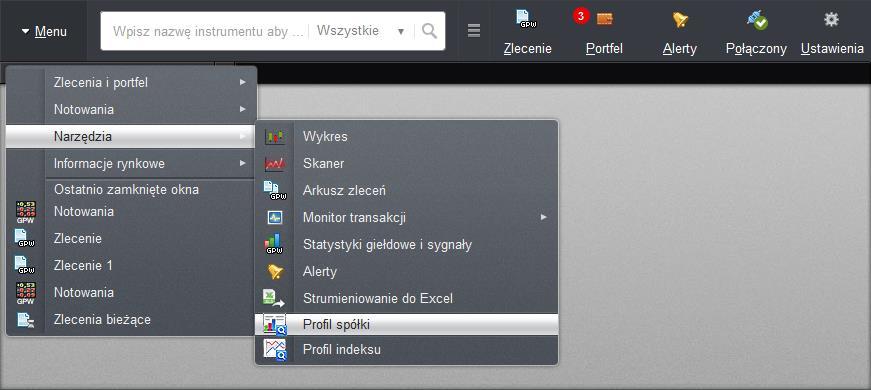
Task: Expand the Informacje rynkowe submenu arrow
Action: (243, 163)
